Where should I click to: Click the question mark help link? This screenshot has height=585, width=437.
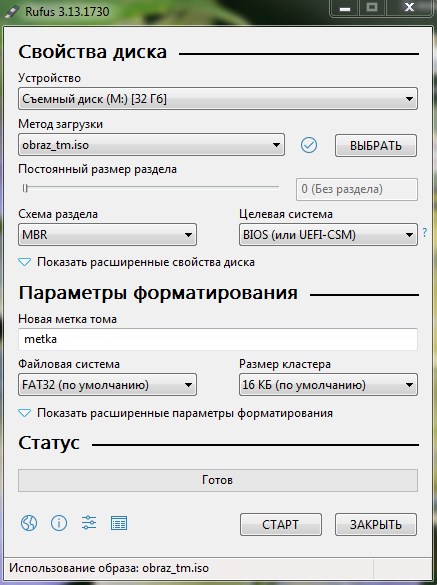click(425, 232)
